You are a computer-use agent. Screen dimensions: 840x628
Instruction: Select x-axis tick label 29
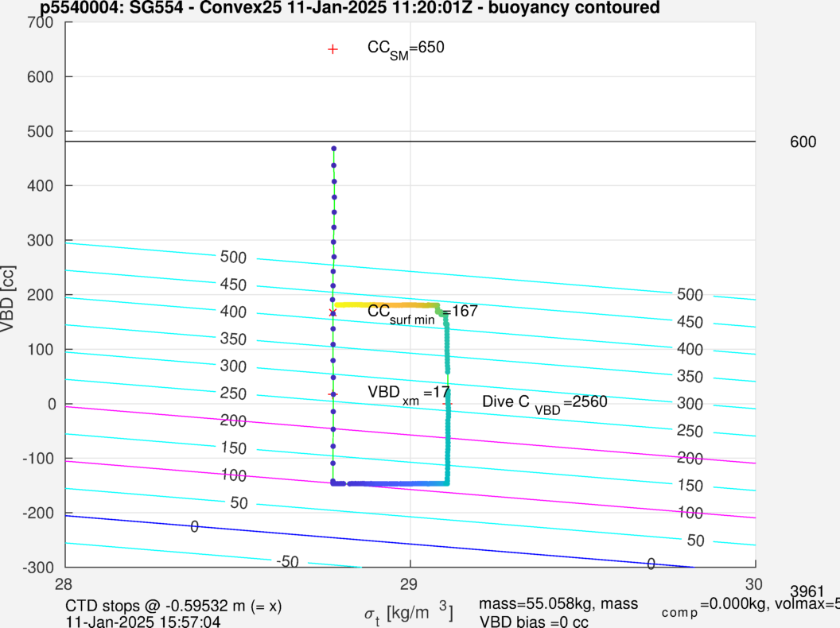(x=409, y=583)
